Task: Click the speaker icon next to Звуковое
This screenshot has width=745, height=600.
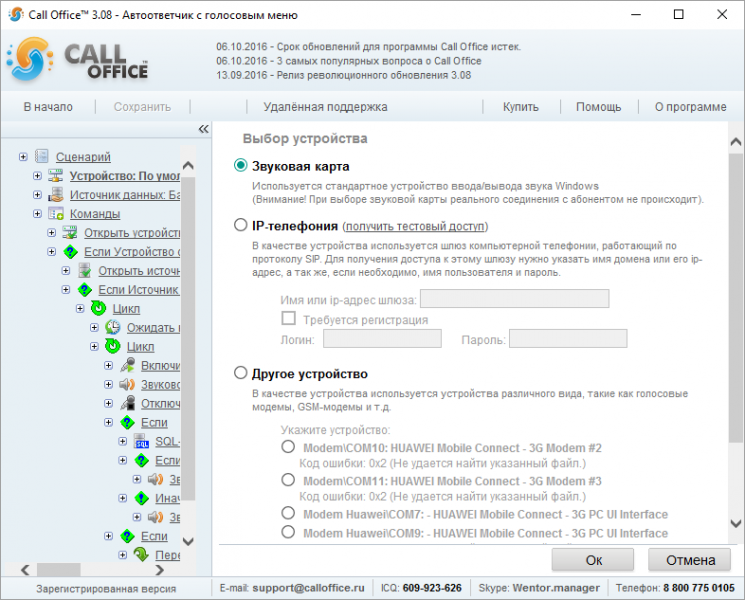Action: [127, 384]
